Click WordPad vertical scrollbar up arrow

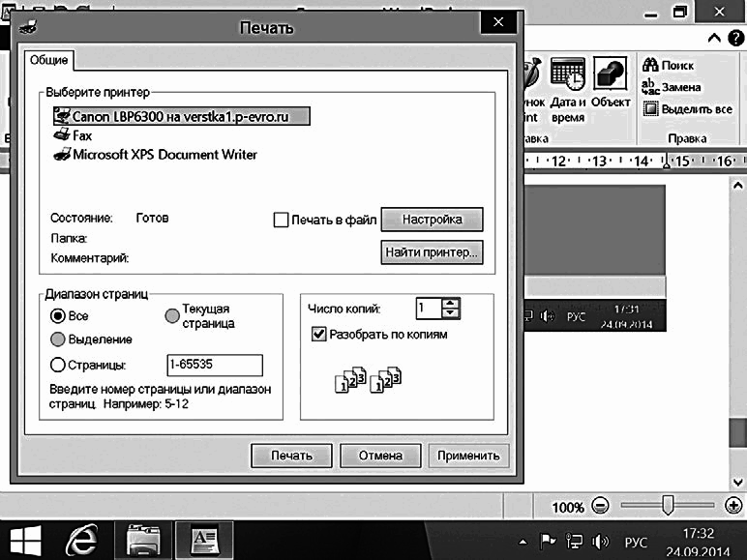738,186
